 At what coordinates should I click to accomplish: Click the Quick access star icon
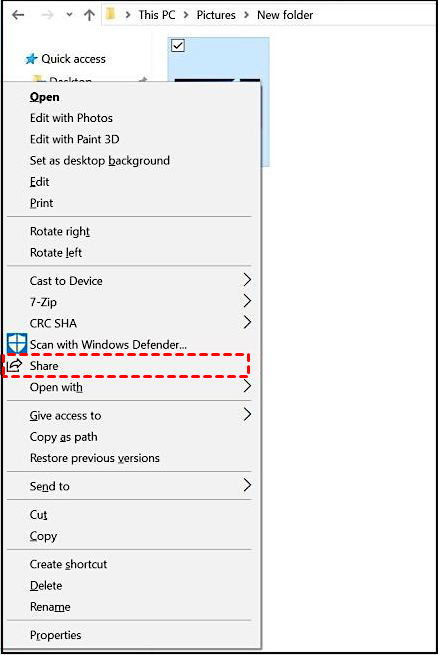pos(31,59)
